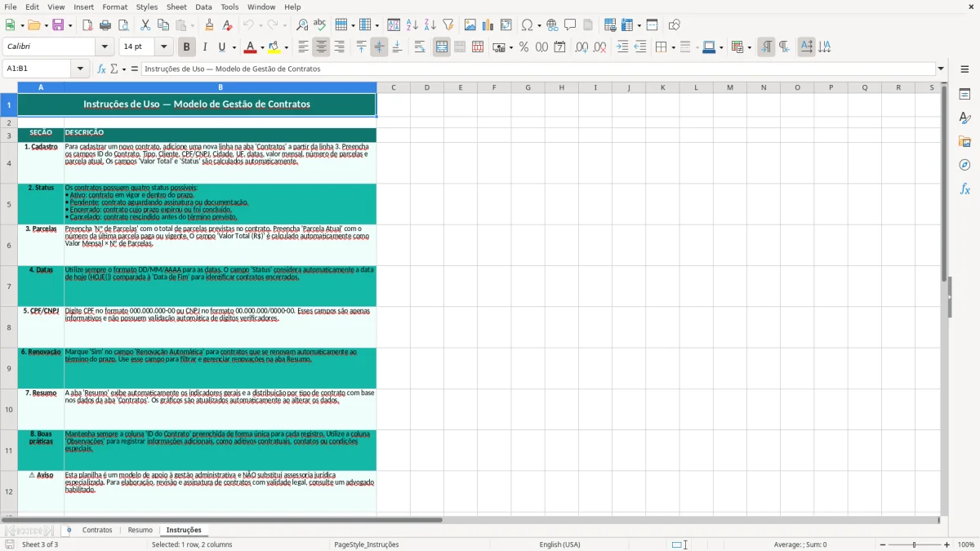Expand the Borders dropdown arrow

[672, 47]
